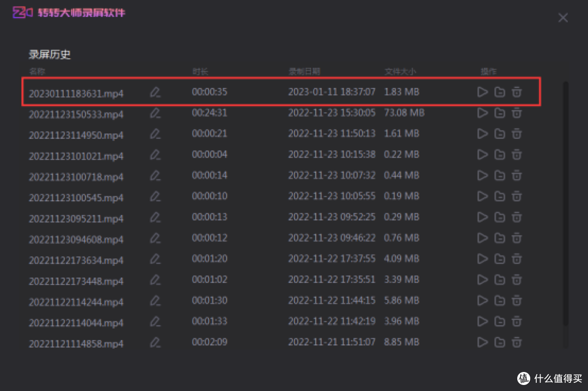The image size is (588, 391).
Task: Rename the 20221123114950.mp4 file
Action: (x=155, y=134)
